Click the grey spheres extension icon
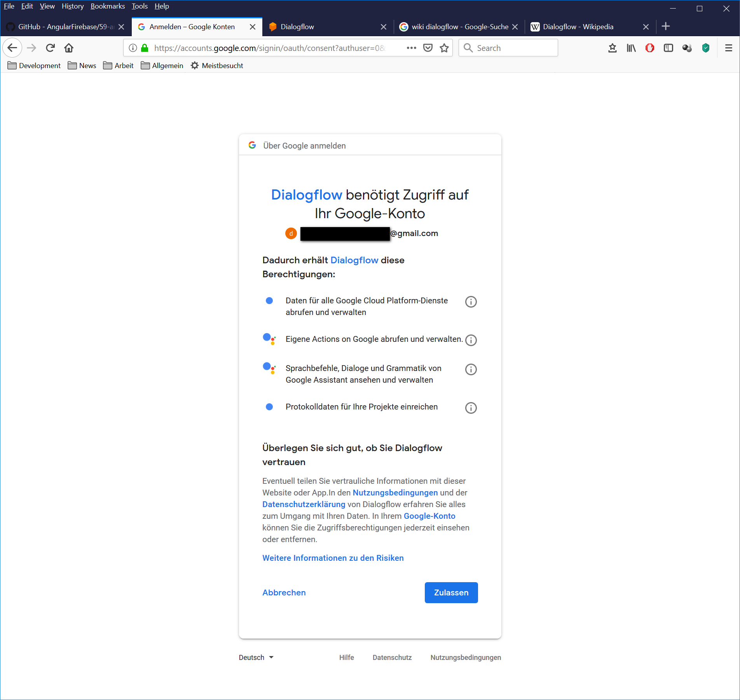 point(687,48)
